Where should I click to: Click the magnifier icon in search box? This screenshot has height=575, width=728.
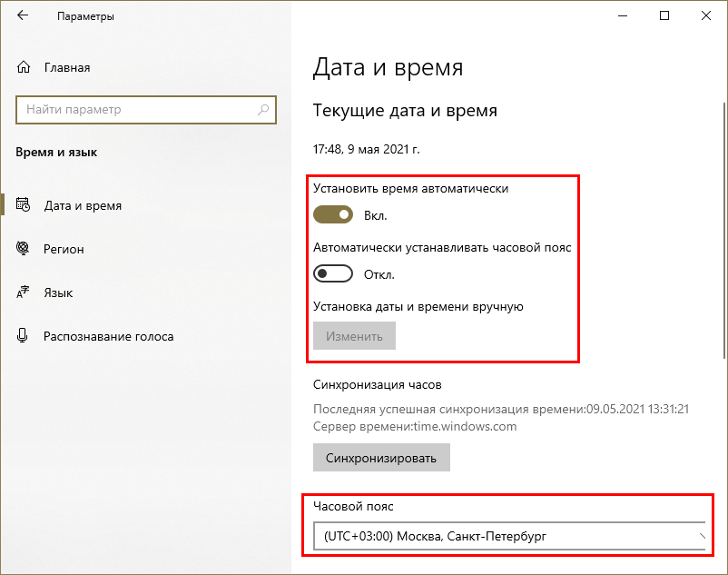pyautogui.click(x=263, y=110)
